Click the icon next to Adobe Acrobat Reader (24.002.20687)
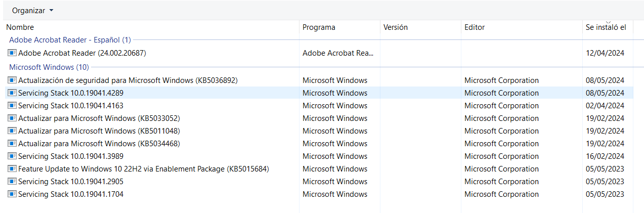The image size is (644, 213). click(x=12, y=53)
